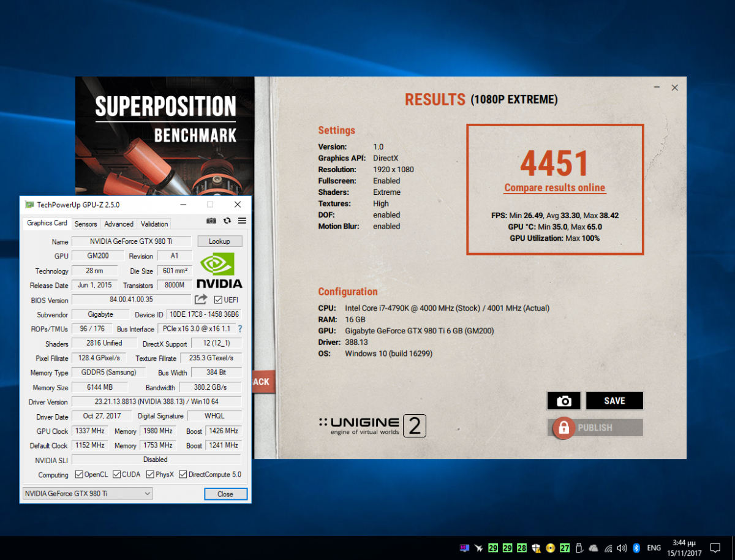
Task: Click the GPU Clock value 1337 MHz
Action: (x=90, y=431)
